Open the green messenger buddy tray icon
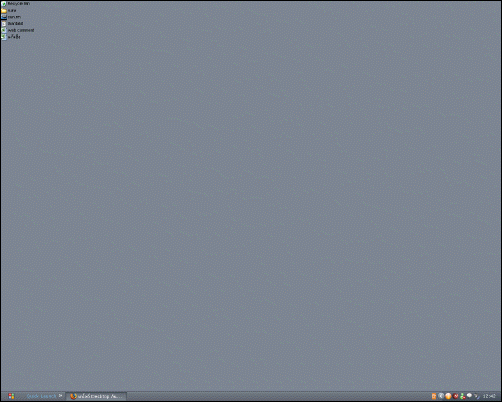The image size is (502, 402). (x=463, y=396)
